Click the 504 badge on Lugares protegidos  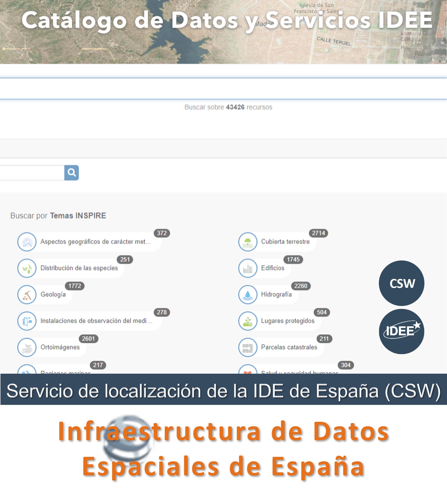pyautogui.click(x=322, y=312)
